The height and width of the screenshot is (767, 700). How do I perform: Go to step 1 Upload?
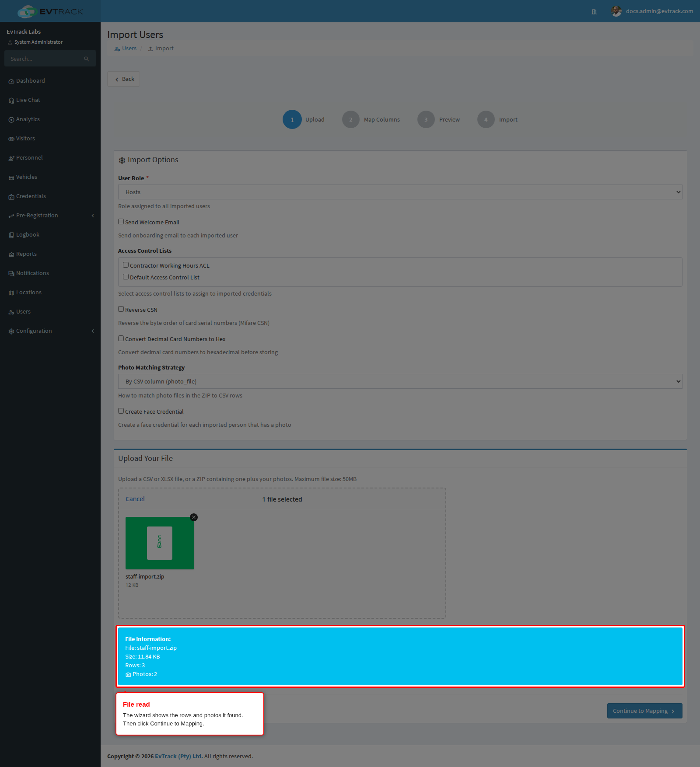(304, 119)
